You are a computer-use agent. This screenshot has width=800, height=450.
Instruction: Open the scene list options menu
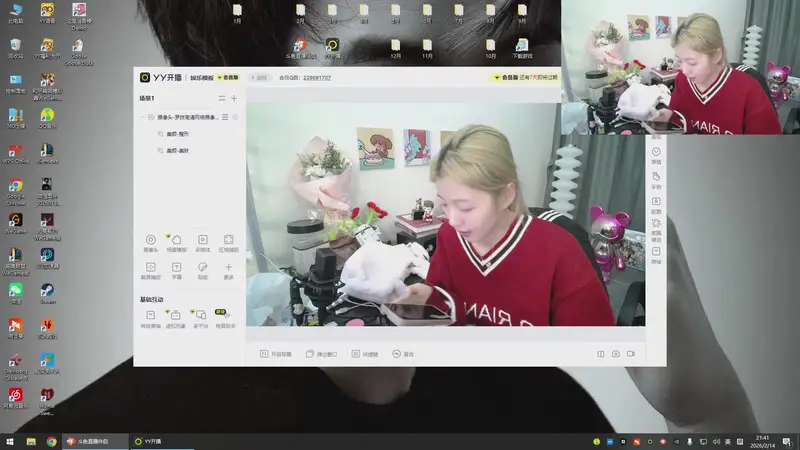[x=221, y=98]
